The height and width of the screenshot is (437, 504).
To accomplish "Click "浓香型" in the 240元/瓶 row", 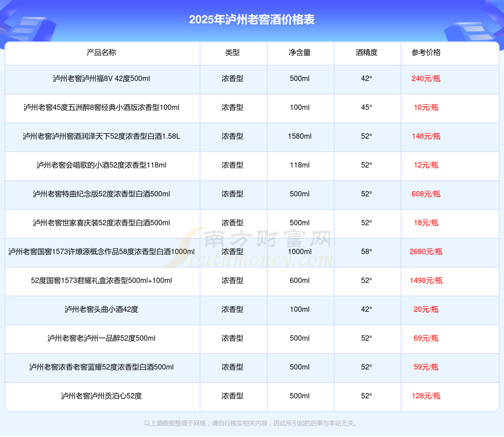I will [x=232, y=78].
